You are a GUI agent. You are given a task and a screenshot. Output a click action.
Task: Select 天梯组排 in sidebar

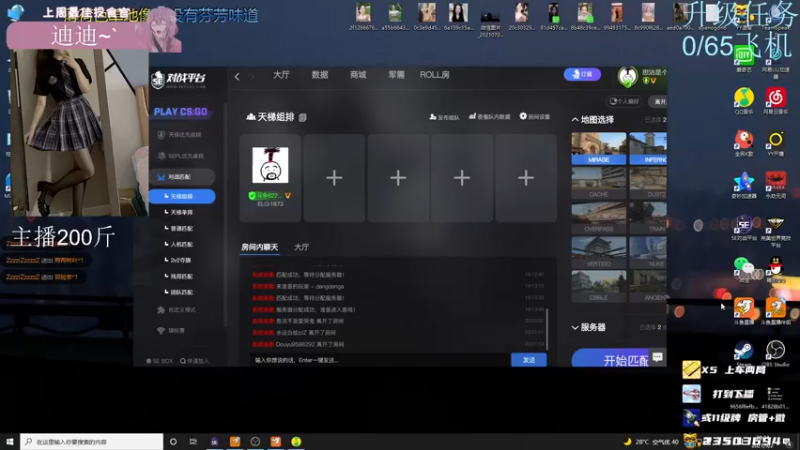point(182,196)
